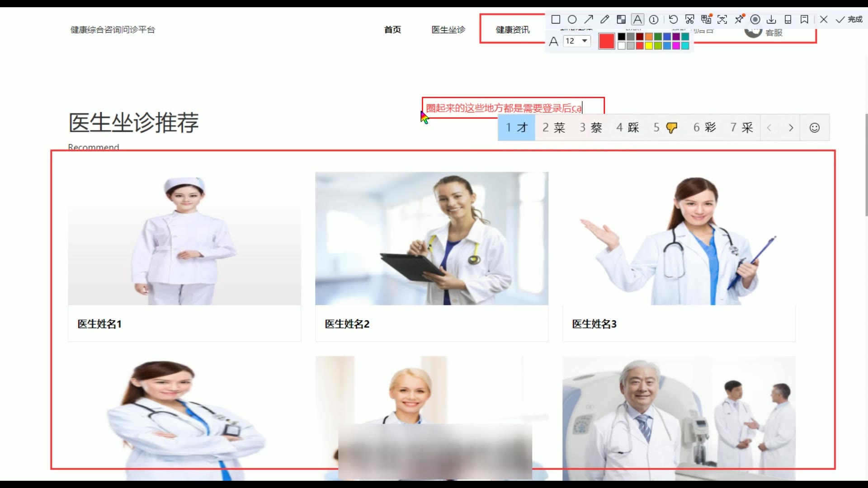Cancel the screenshot with the X icon
868x488 pixels.
(824, 19)
